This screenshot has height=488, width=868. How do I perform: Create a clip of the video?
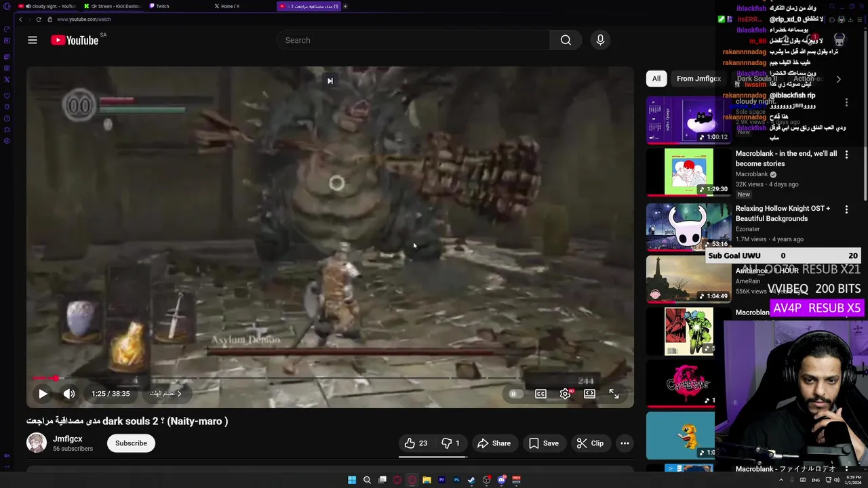[x=590, y=443]
